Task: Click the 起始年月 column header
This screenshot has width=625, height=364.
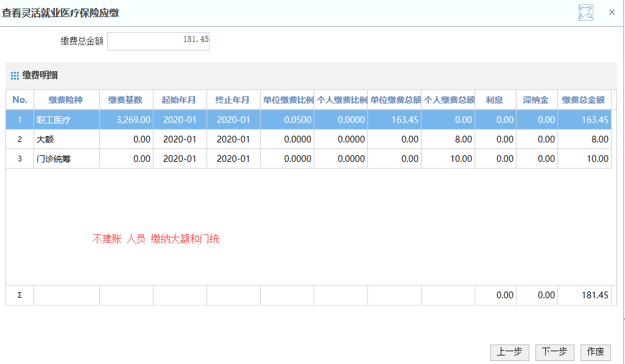Action: click(x=180, y=100)
